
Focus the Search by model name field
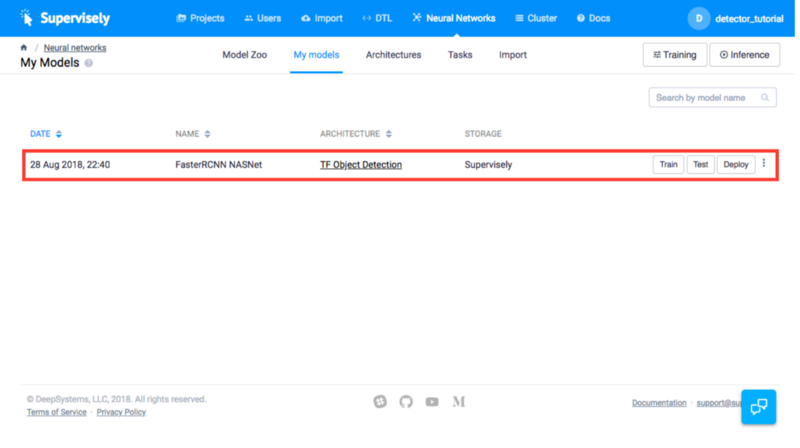click(713, 97)
